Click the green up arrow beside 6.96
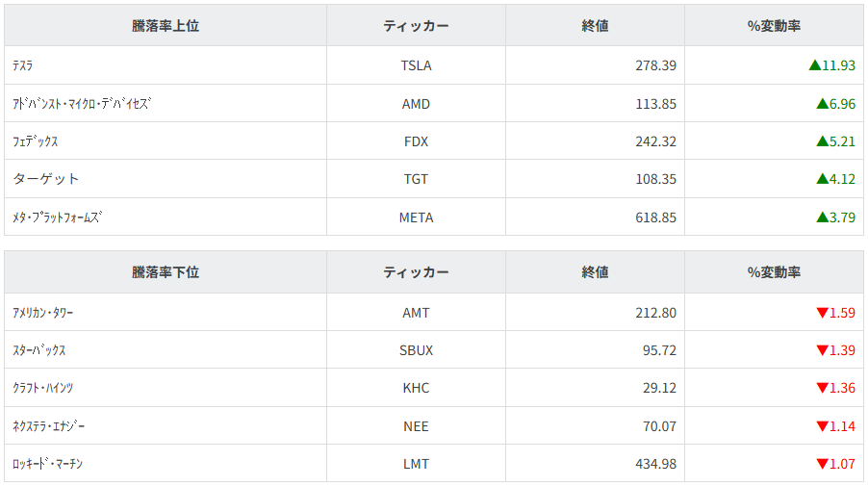 822,104
